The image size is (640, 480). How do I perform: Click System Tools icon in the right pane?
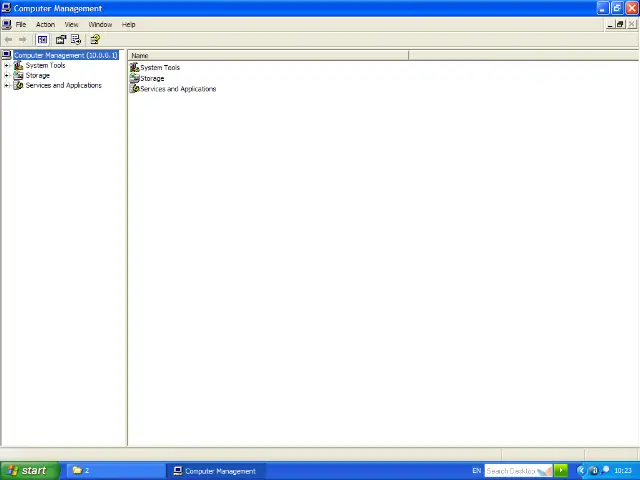[135, 67]
